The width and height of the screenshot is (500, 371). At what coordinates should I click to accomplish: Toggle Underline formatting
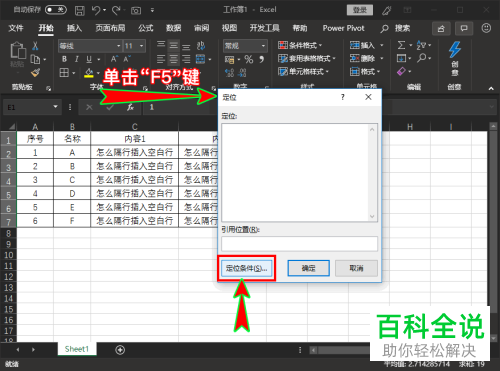click(89, 59)
